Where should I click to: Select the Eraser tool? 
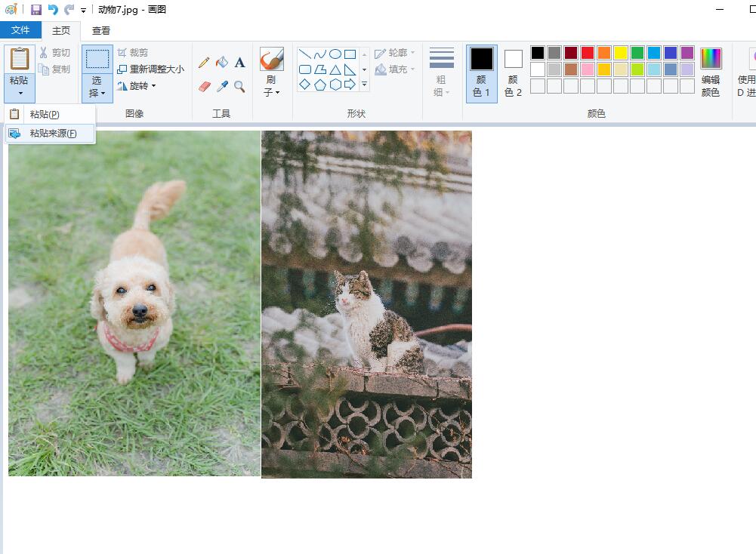204,87
